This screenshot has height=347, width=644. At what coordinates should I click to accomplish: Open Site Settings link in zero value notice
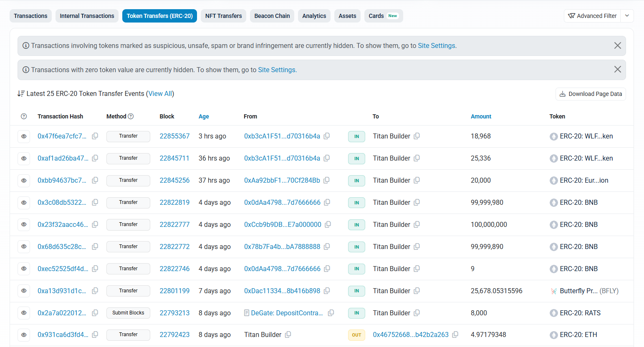tap(277, 70)
